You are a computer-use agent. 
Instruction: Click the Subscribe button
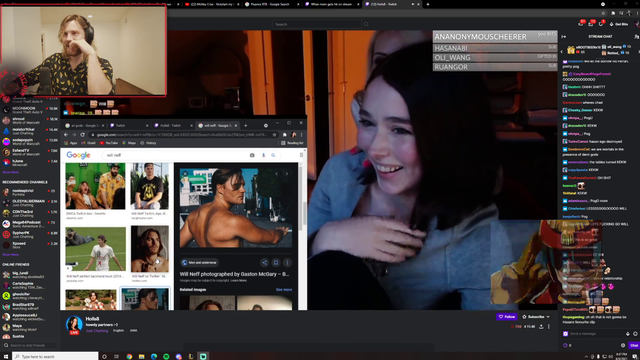tap(533, 317)
